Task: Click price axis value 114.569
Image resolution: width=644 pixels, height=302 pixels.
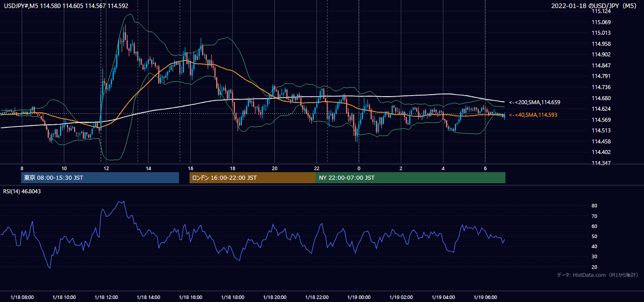Action: [x=601, y=120]
